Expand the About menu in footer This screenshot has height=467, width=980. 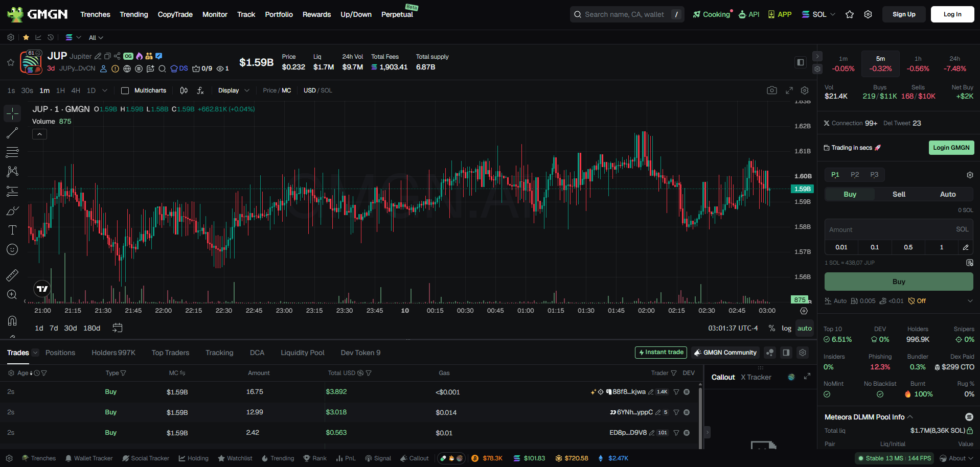[956, 458]
